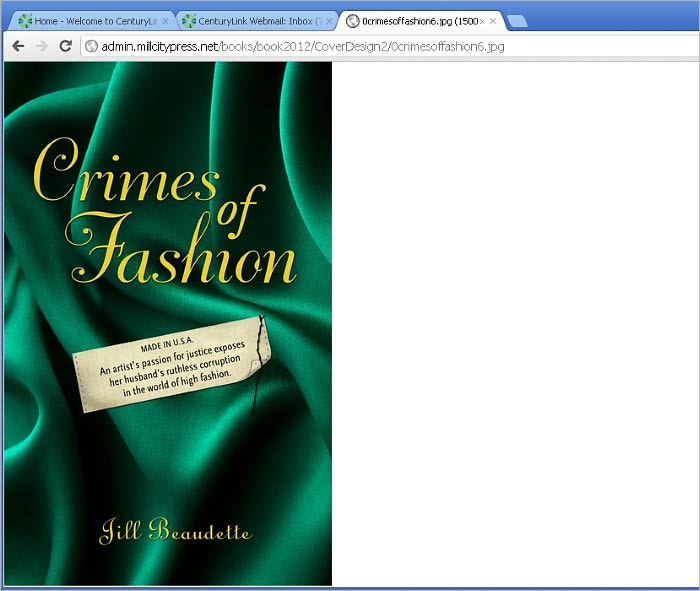Click the "Crimes" title word on cover
Image resolution: width=700 pixels, height=591 pixels.
pyautogui.click(x=126, y=170)
